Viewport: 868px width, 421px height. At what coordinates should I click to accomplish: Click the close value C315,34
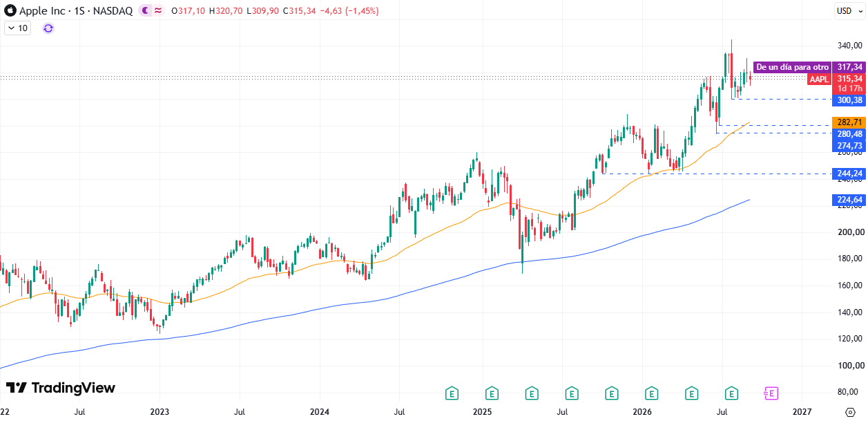[x=300, y=11]
